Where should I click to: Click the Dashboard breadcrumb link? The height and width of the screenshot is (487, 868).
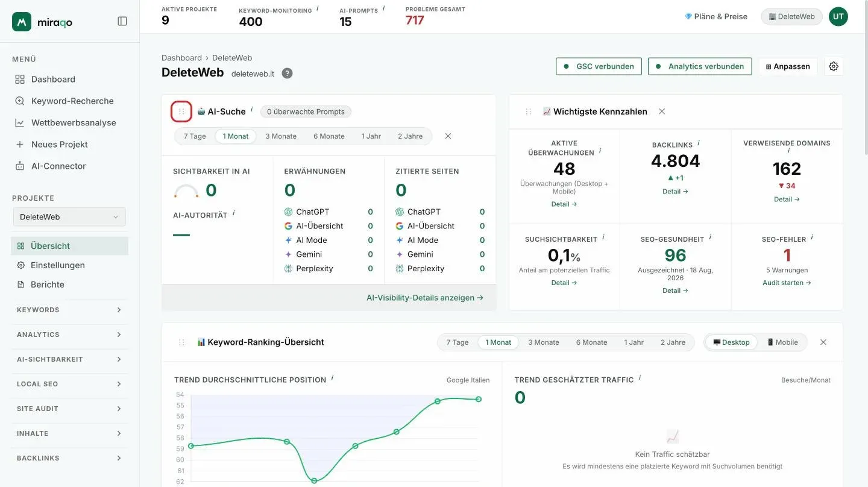point(181,58)
